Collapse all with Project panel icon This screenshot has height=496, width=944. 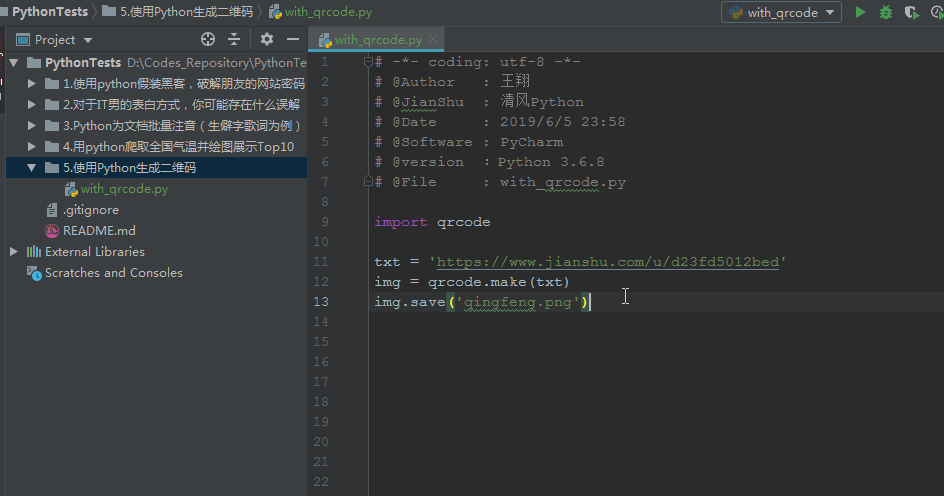pyautogui.click(x=234, y=39)
